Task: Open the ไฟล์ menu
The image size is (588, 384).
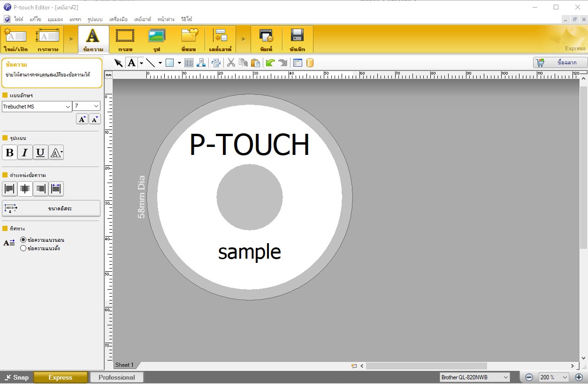Action: pos(19,19)
